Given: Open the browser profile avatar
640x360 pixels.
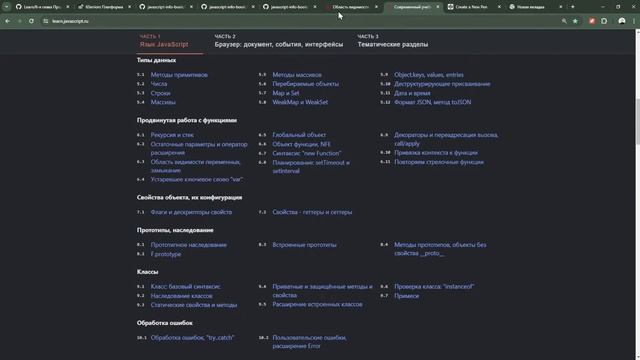Looking at the screenshot, I should coord(622,21).
